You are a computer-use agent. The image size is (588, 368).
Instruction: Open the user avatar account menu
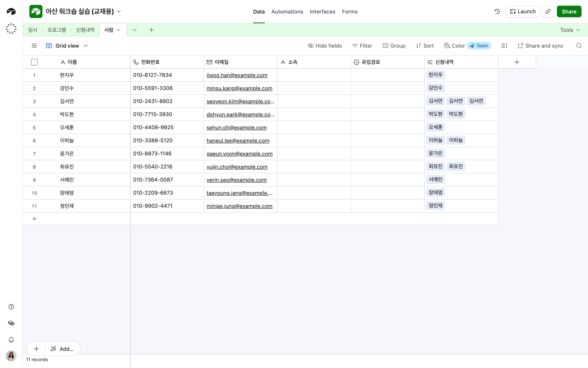click(x=11, y=356)
